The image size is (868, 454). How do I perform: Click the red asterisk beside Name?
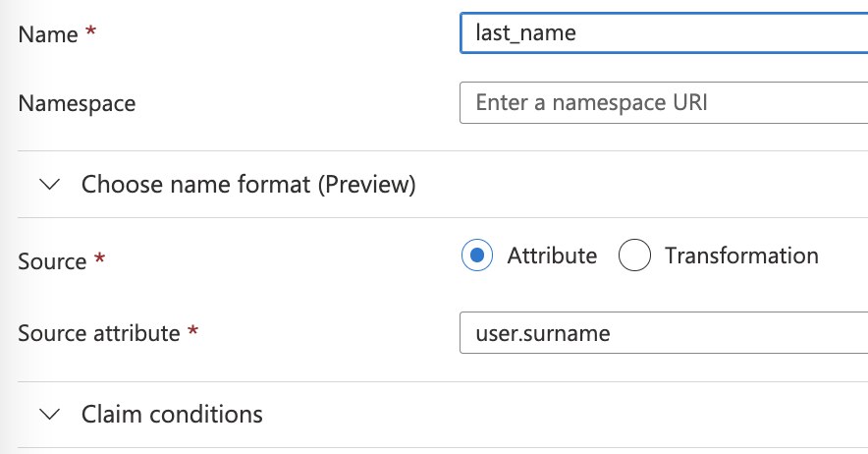point(91,34)
